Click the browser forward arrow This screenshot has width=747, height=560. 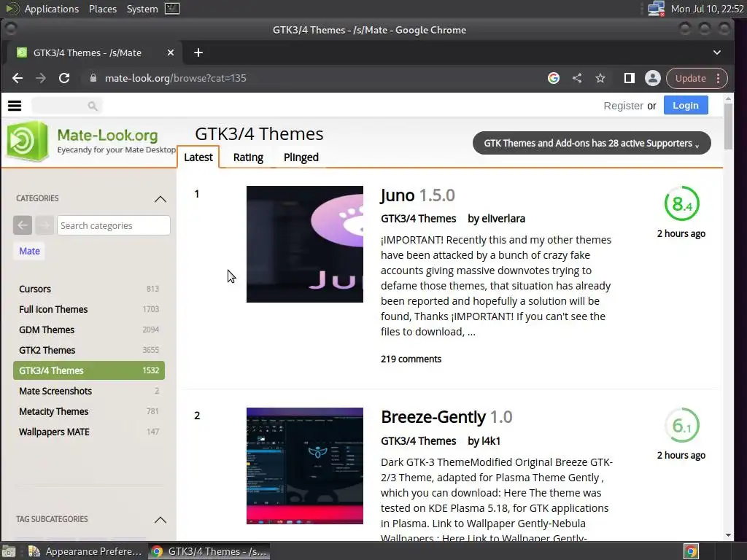(x=41, y=78)
